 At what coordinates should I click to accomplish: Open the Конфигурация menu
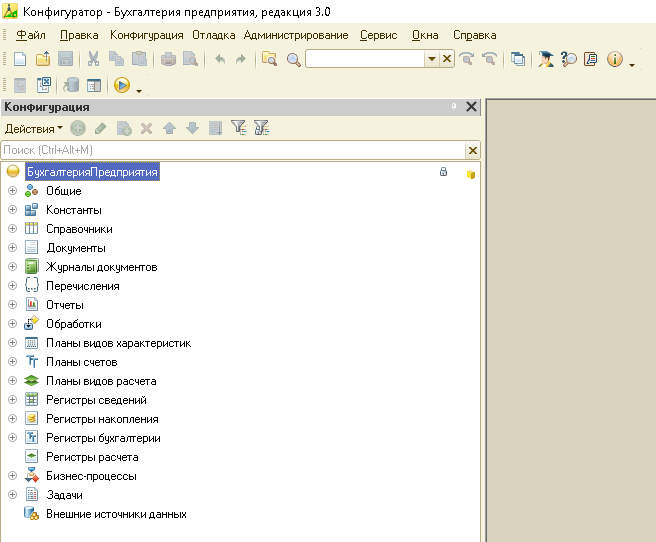(x=146, y=35)
